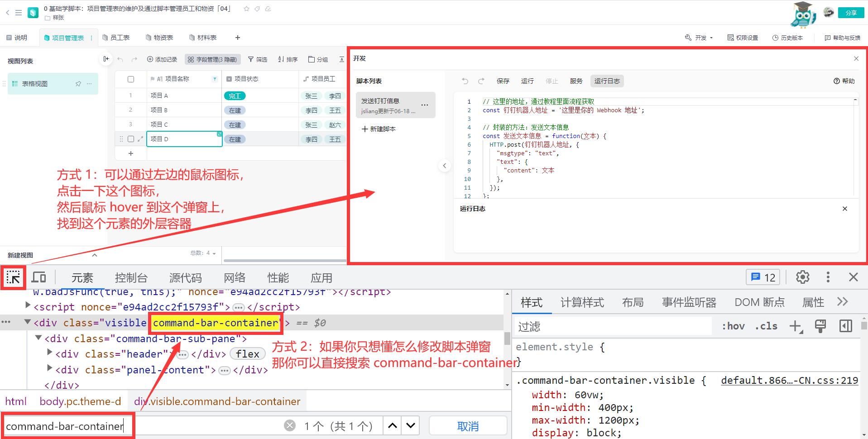This screenshot has height=439, width=868.
Task: Collapse the 新建视图 section chevron
Action: point(95,255)
